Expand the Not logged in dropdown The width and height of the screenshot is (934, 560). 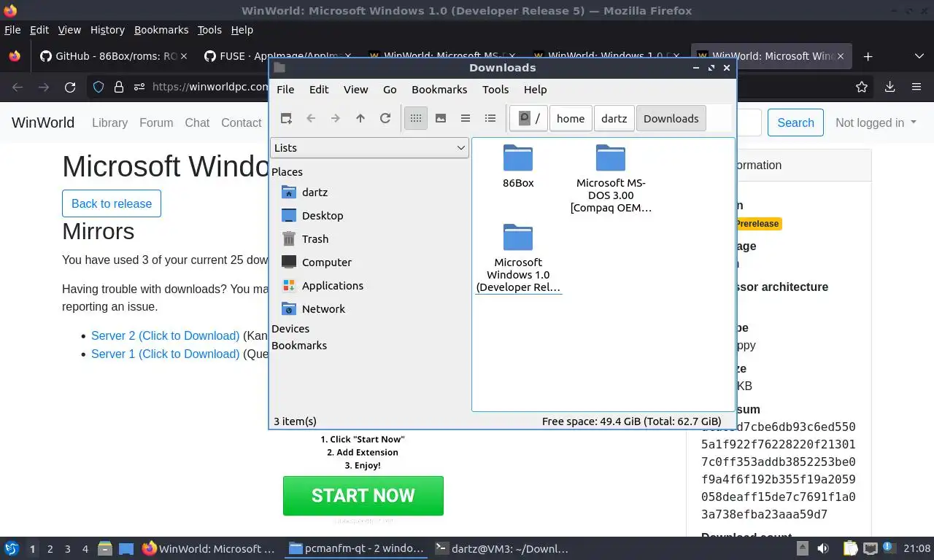[876, 122]
